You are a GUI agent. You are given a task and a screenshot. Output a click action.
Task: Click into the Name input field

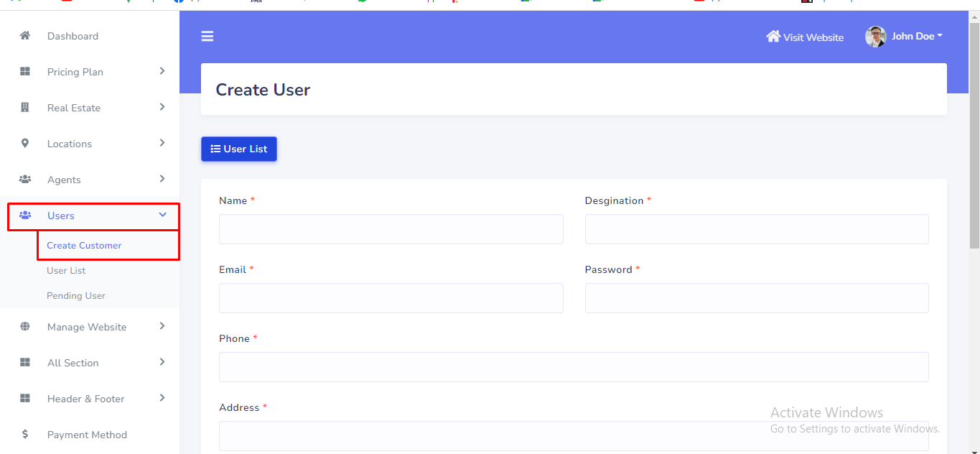(x=391, y=229)
